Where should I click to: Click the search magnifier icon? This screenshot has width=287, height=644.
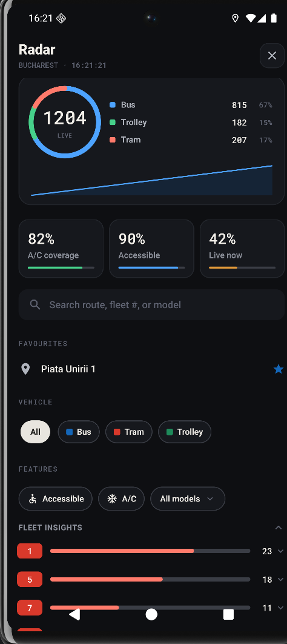pyautogui.click(x=35, y=304)
